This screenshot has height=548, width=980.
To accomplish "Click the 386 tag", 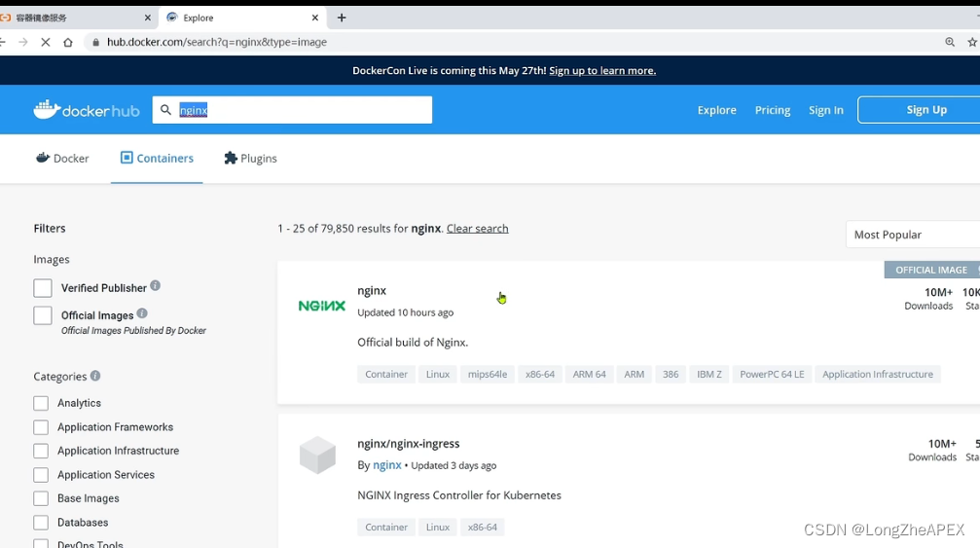I will coord(671,375).
